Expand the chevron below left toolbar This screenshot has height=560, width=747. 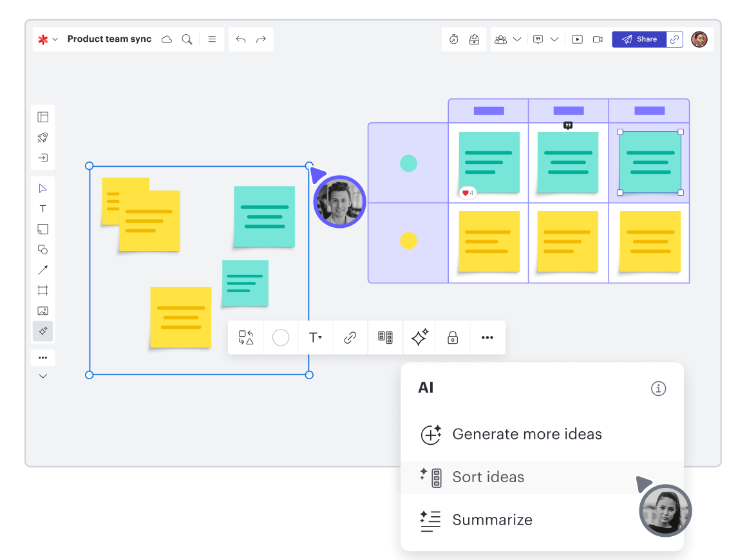click(x=43, y=376)
